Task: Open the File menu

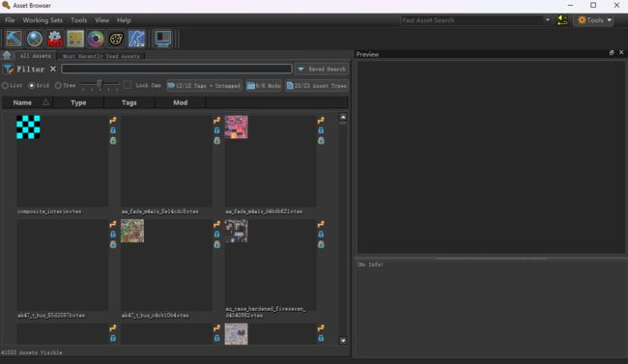Action: point(10,20)
